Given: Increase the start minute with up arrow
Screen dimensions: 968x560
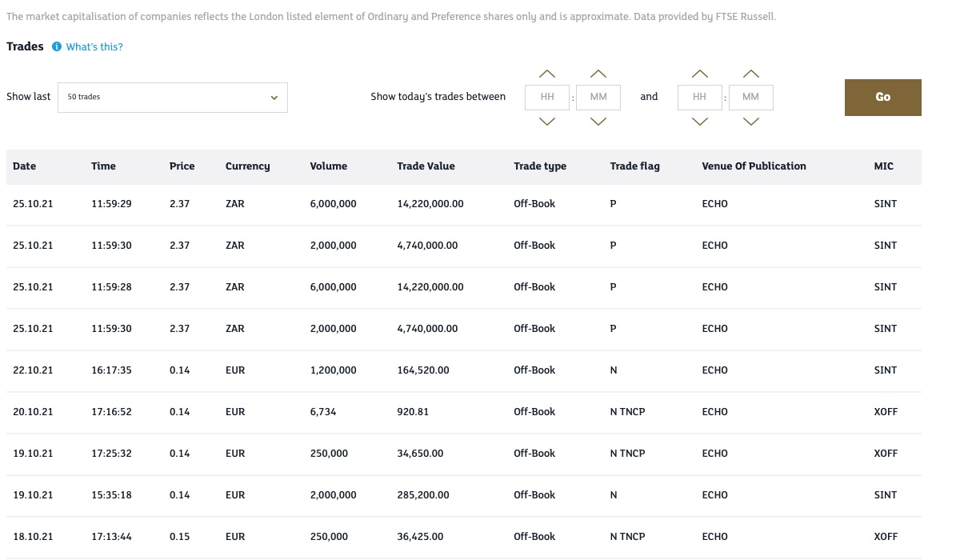Looking at the screenshot, I should click(x=598, y=74).
